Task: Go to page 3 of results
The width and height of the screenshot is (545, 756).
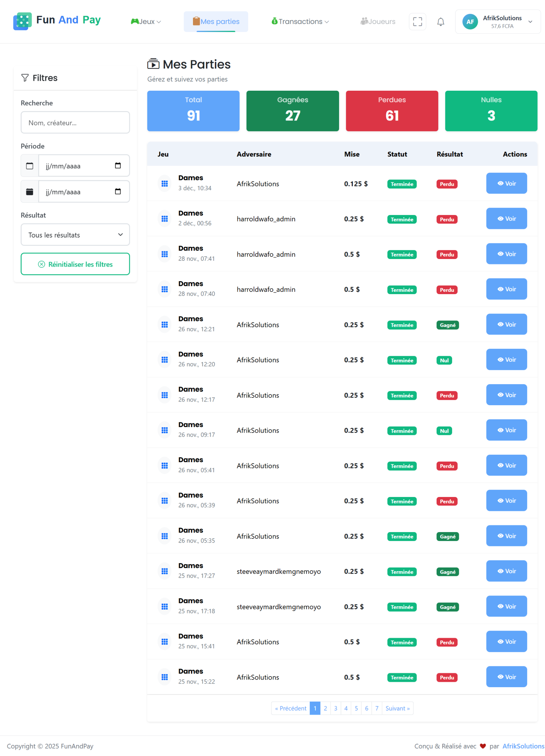Action: point(336,708)
